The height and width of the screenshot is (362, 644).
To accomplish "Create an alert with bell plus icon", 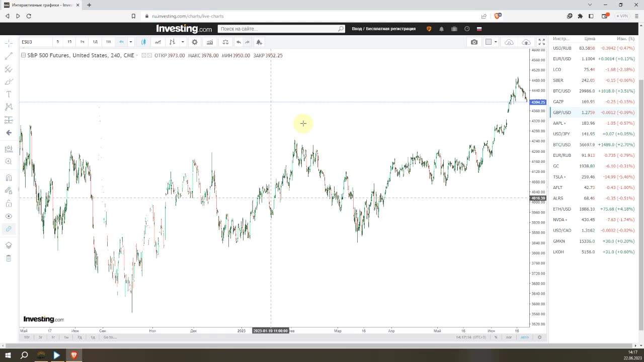I will pyautogui.click(x=259, y=42).
